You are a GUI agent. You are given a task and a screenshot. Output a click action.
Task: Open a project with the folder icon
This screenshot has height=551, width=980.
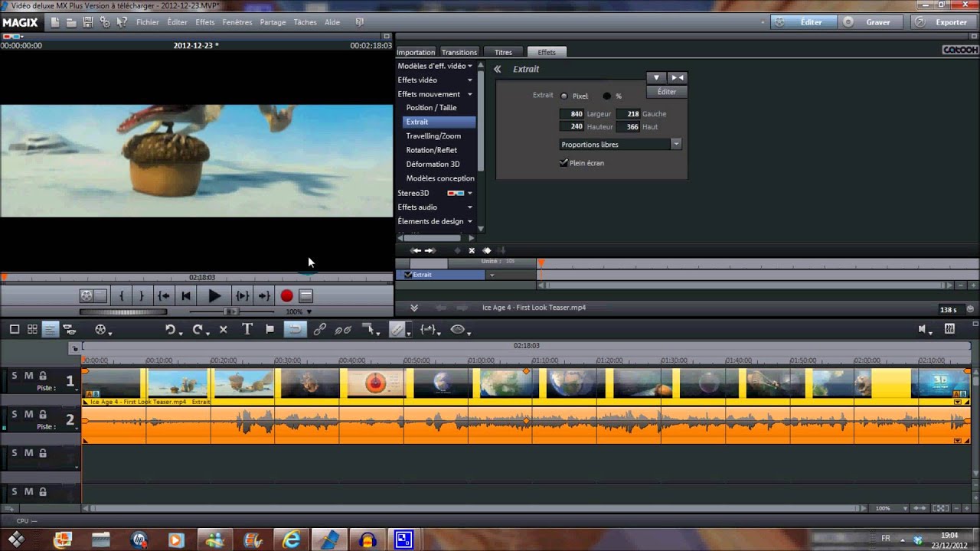[x=71, y=22]
